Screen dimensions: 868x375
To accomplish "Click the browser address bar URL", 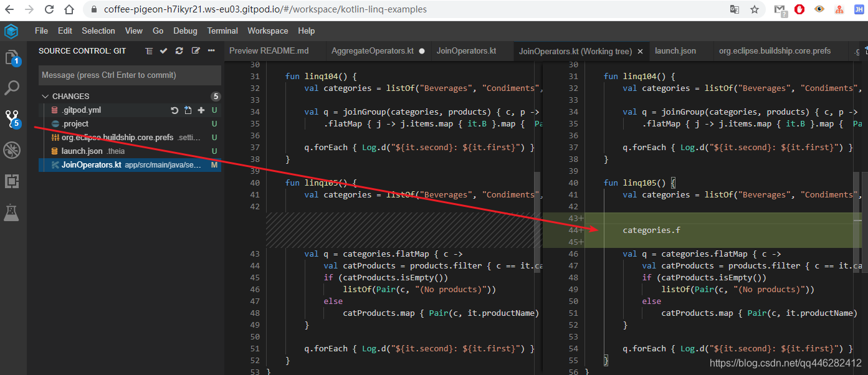I will point(265,9).
